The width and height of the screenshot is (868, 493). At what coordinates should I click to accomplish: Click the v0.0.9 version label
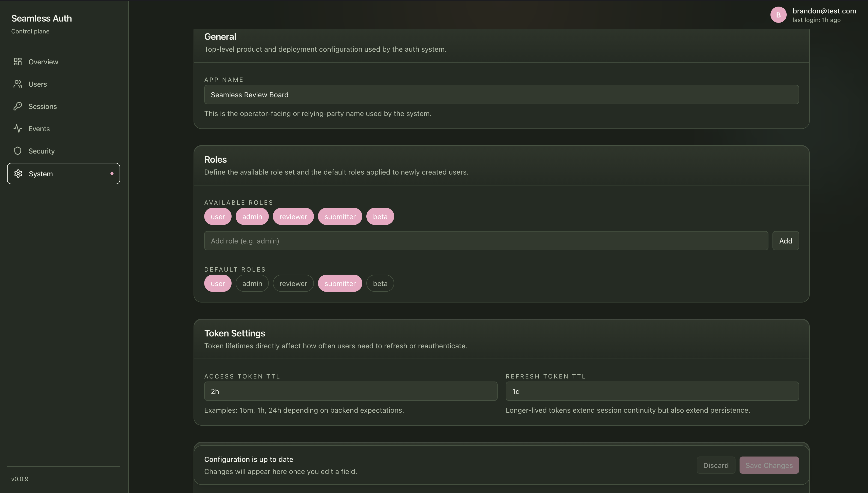(20, 479)
